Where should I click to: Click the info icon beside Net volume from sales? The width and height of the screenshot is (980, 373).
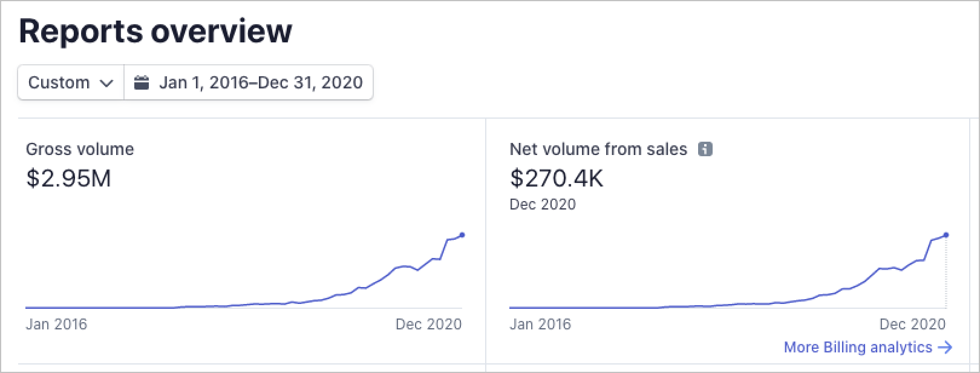[x=705, y=149]
